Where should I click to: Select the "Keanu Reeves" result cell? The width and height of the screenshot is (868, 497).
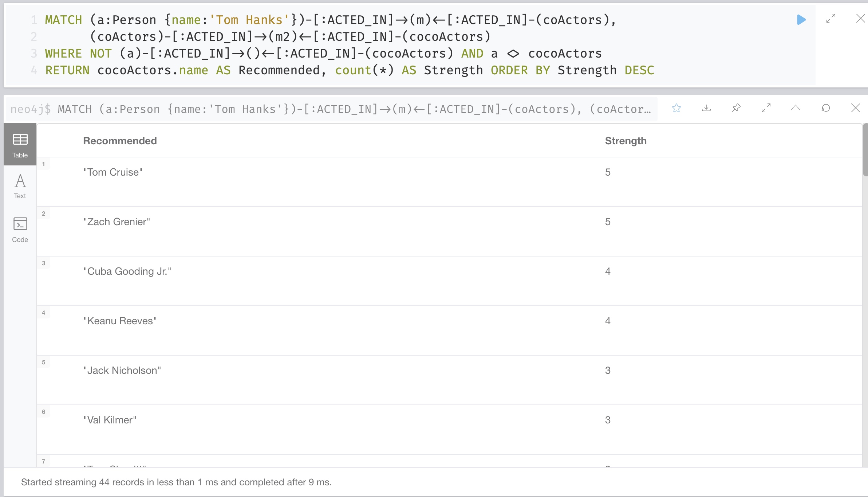[120, 321]
